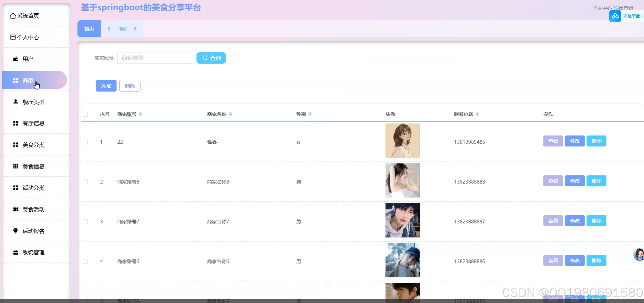Click the briefcase icon beside 系统管理

pos(16,252)
